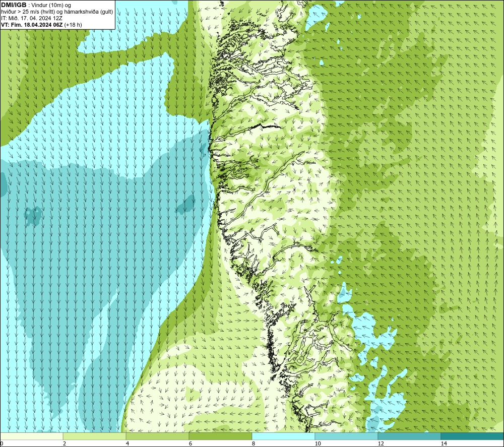The image size is (504, 447).
Task: Click the 6-8 dark green scale swatch
Action: click(x=221, y=436)
